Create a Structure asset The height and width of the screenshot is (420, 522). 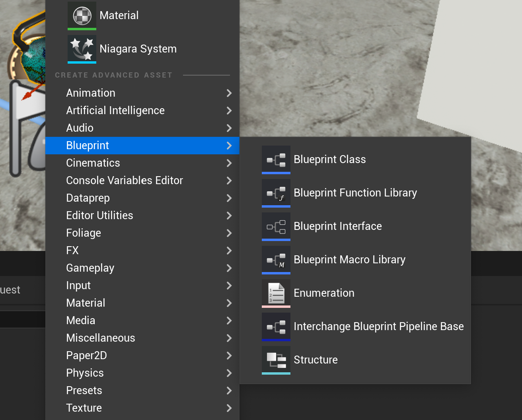[355, 360]
